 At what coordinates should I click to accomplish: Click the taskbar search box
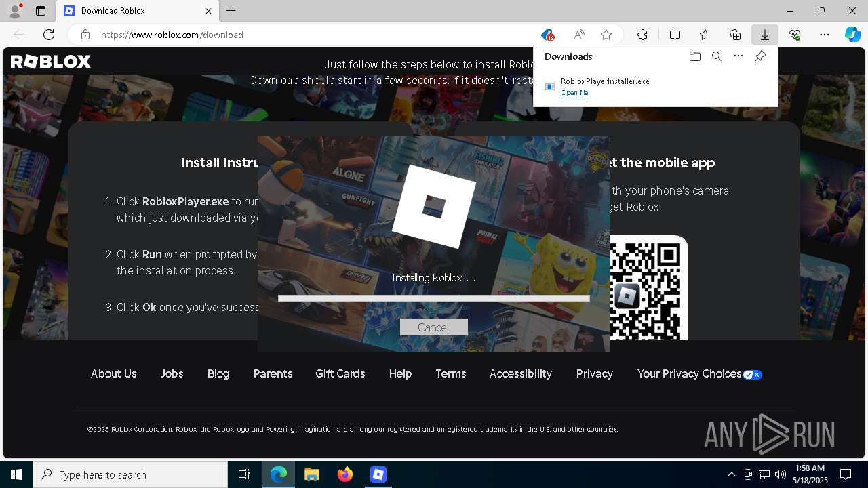click(130, 474)
